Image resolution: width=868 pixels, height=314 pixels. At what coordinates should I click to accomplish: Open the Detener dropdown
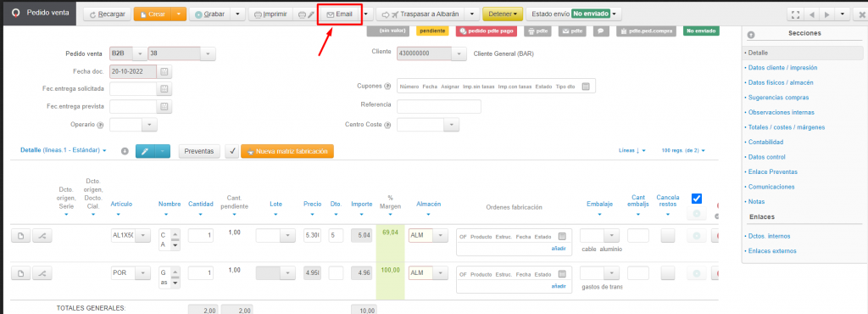click(503, 14)
